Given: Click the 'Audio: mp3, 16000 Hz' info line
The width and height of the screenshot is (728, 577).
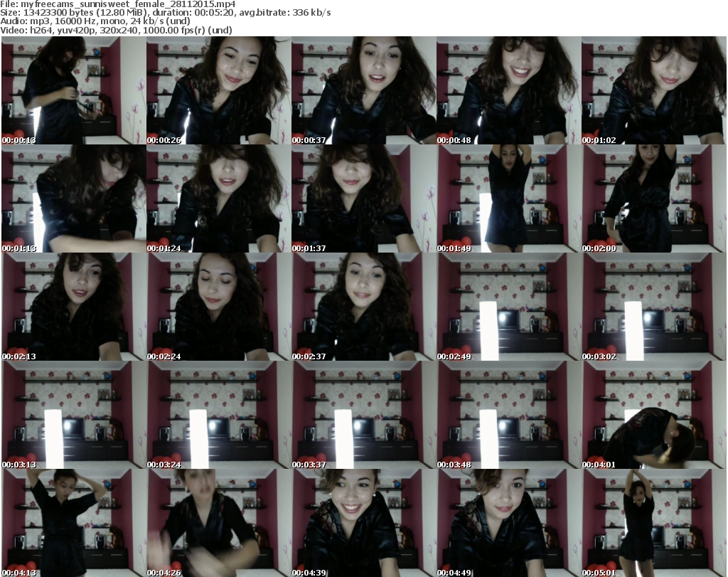Looking at the screenshot, I should coord(95,21).
